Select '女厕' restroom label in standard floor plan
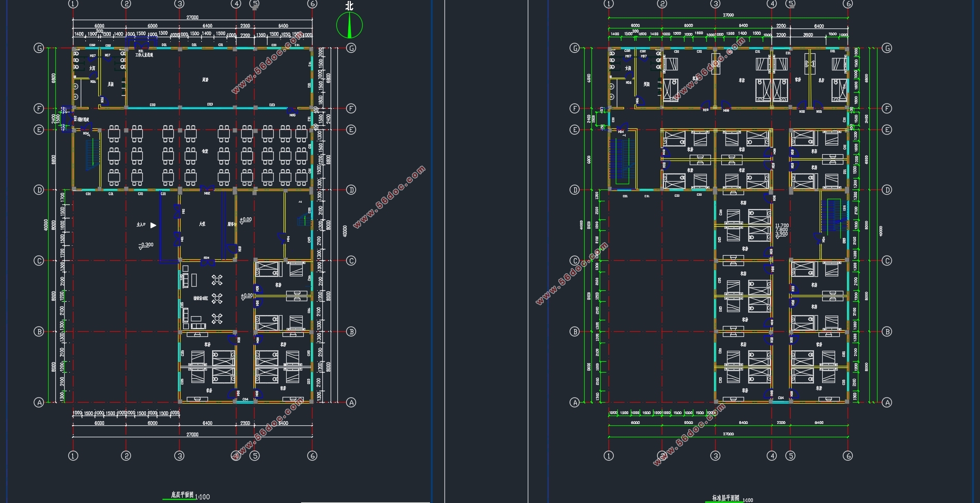This screenshot has height=503, width=980. tap(628, 68)
